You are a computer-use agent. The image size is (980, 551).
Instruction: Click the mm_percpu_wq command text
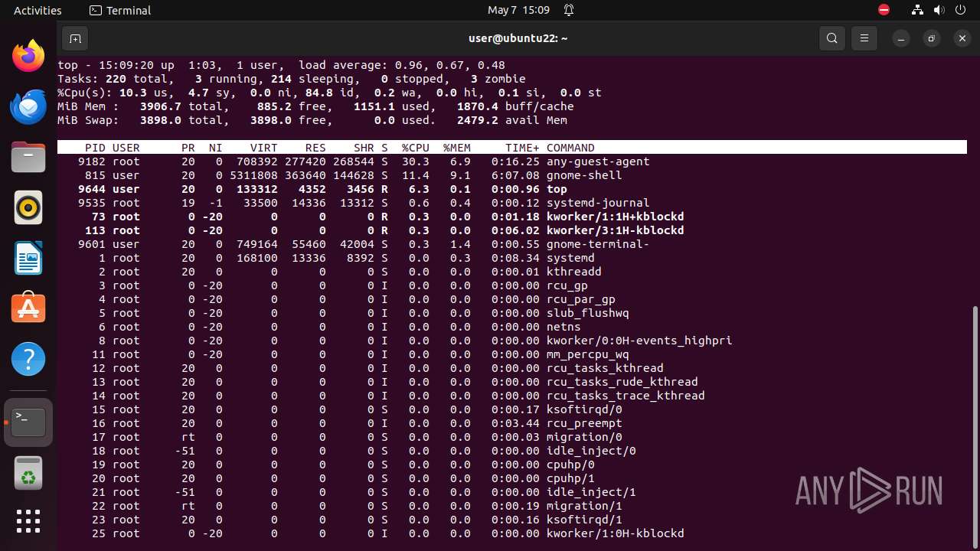coord(588,354)
